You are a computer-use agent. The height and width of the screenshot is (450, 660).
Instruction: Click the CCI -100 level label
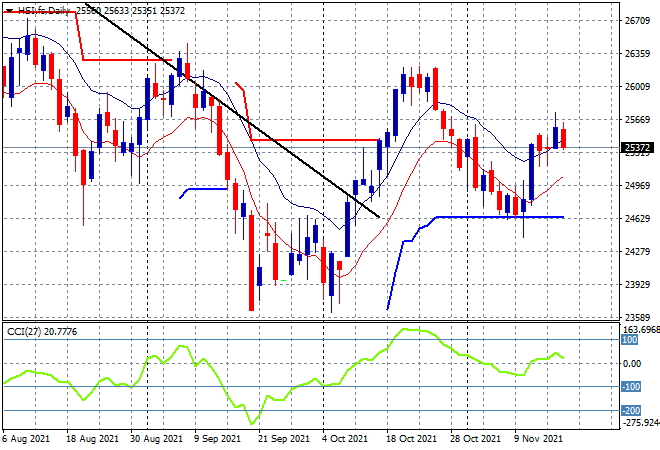[631, 386]
